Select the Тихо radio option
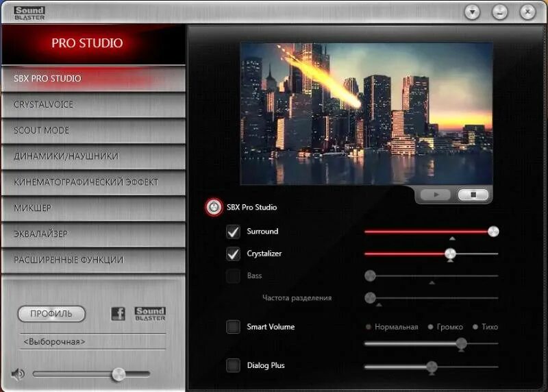 click(x=475, y=327)
